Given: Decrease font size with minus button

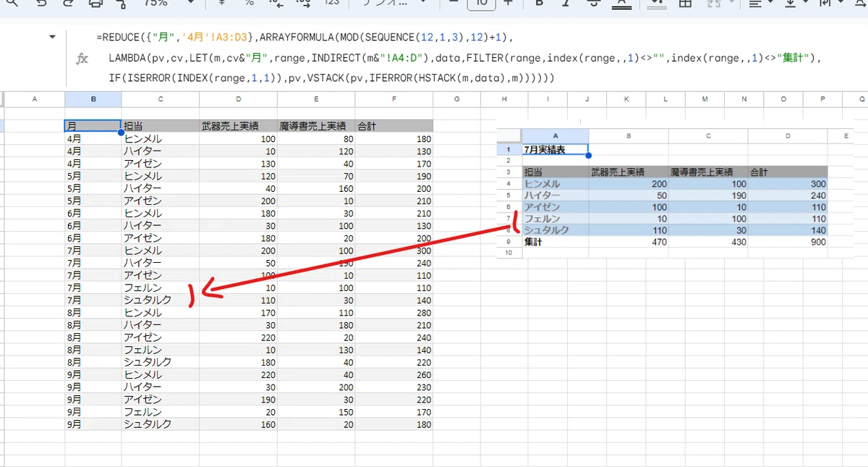Looking at the screenshot, I should point(453,4).
